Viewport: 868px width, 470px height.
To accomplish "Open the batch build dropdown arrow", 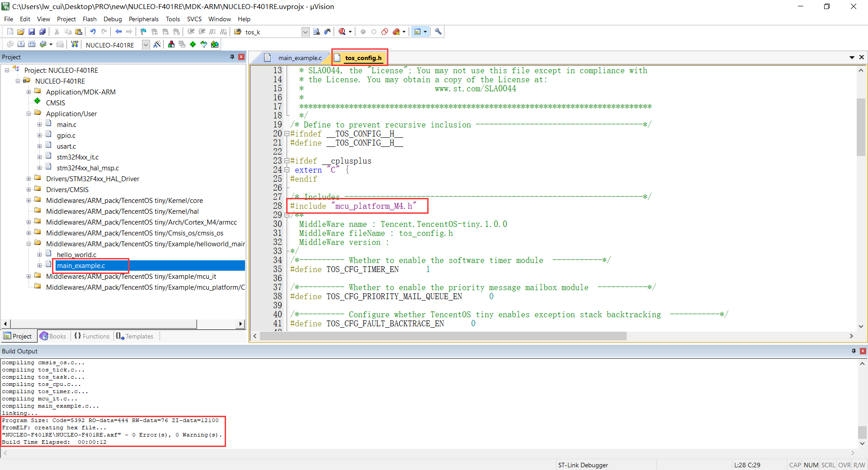I will 51,44.
